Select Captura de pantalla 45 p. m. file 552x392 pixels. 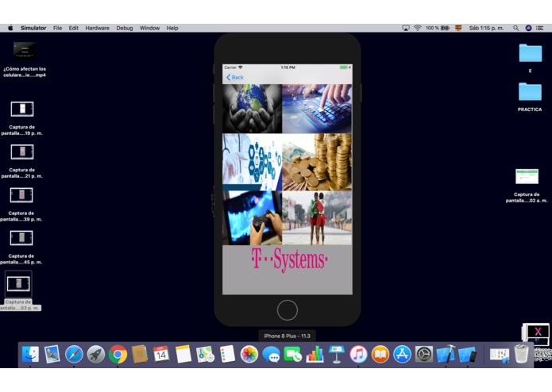coord(21,247)
